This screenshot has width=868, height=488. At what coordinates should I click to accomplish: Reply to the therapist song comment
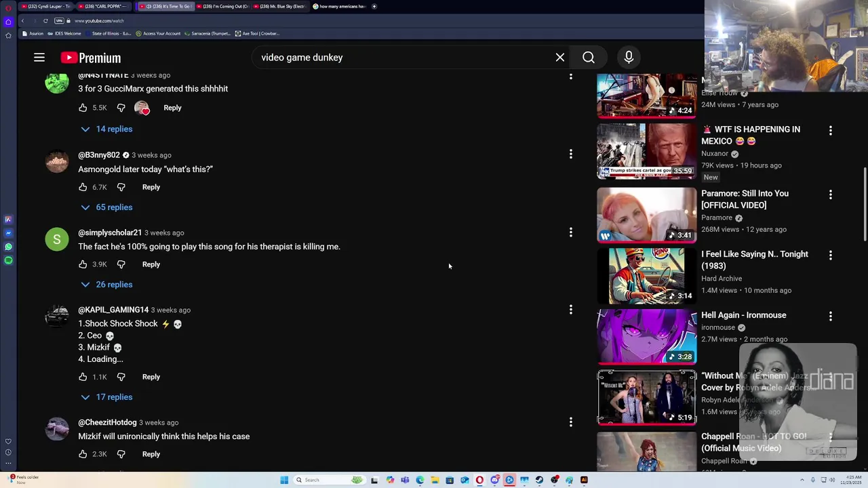151,264
